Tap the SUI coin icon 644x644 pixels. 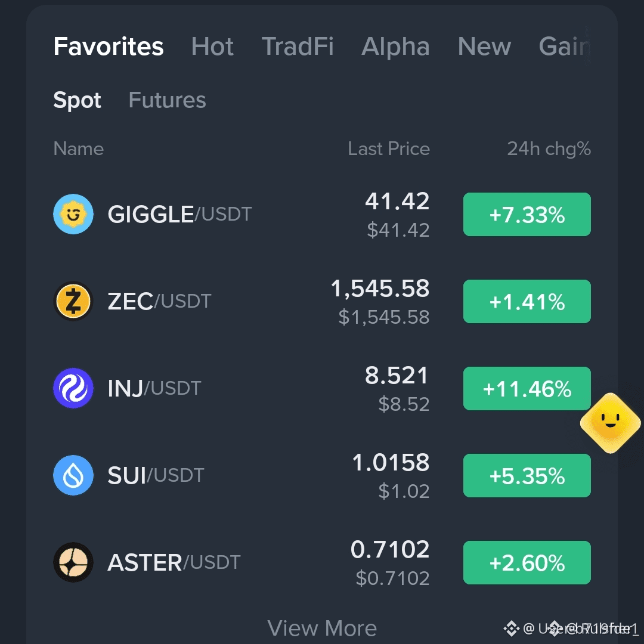point(73,475)
